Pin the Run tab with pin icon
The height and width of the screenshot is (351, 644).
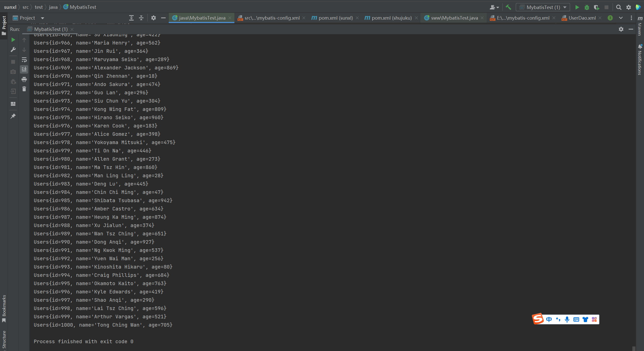[13, 116]
